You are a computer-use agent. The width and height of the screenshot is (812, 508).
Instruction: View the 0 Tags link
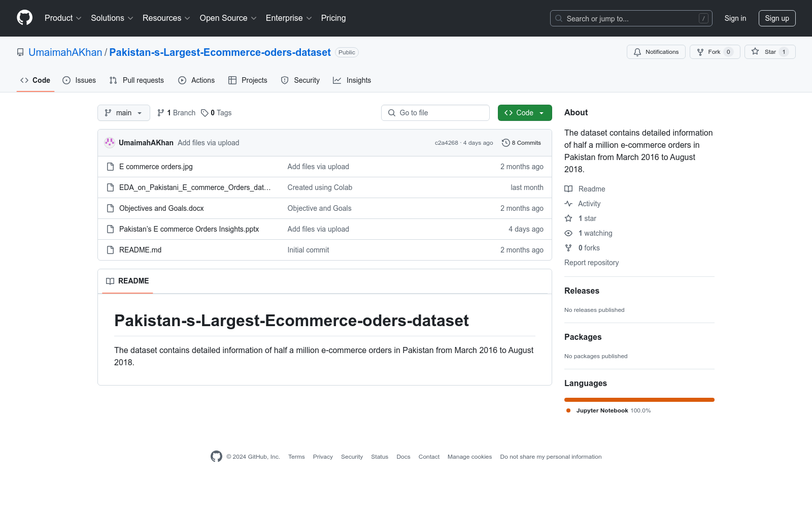(x=216, y=113)
